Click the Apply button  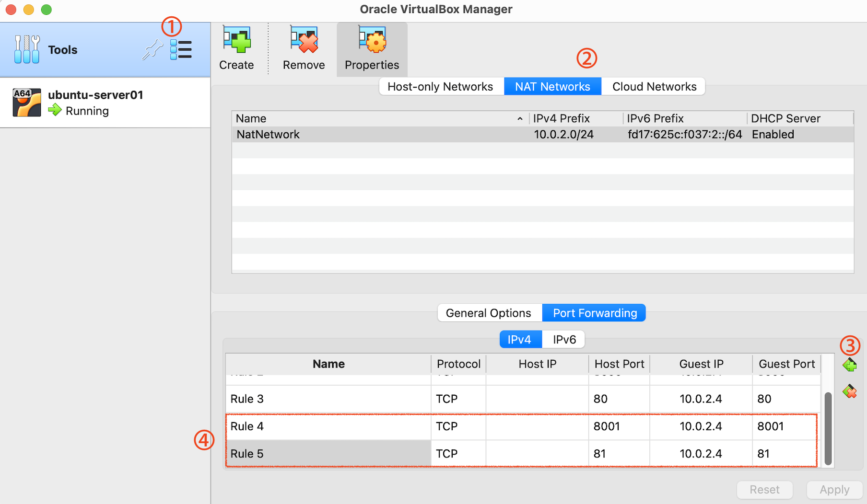tap(834, 490)
